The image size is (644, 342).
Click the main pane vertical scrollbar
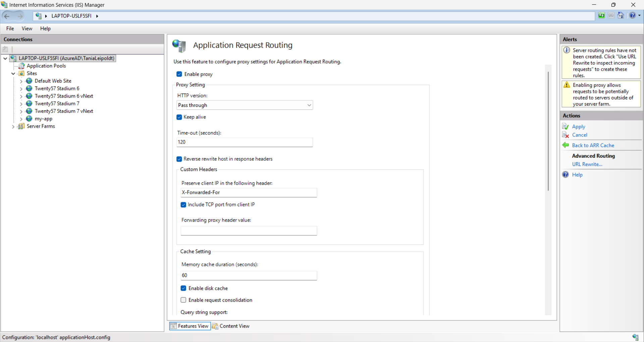pyautogui.click(x=548, y=131)
